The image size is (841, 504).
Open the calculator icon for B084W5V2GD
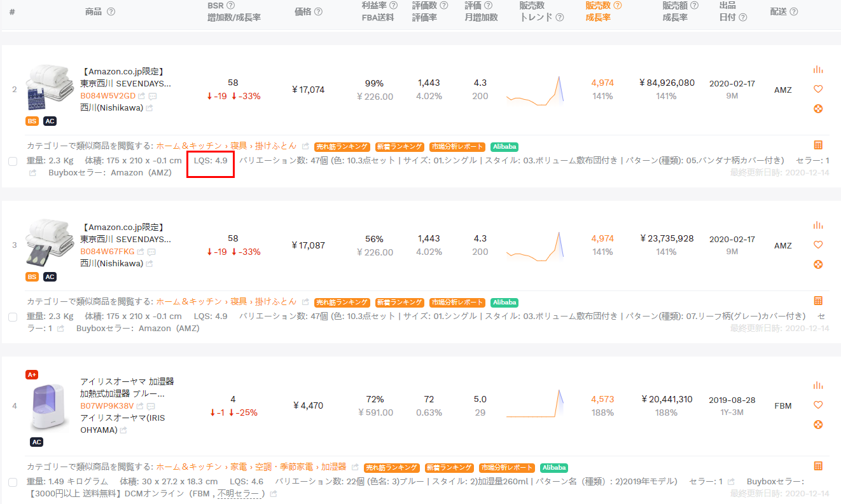[818, 145]
